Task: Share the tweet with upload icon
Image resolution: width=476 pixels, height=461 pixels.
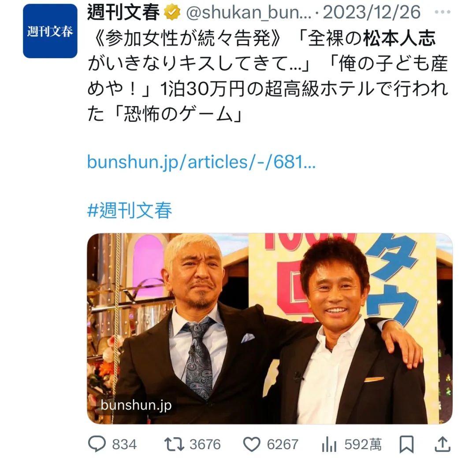Action: pos(443,444)
